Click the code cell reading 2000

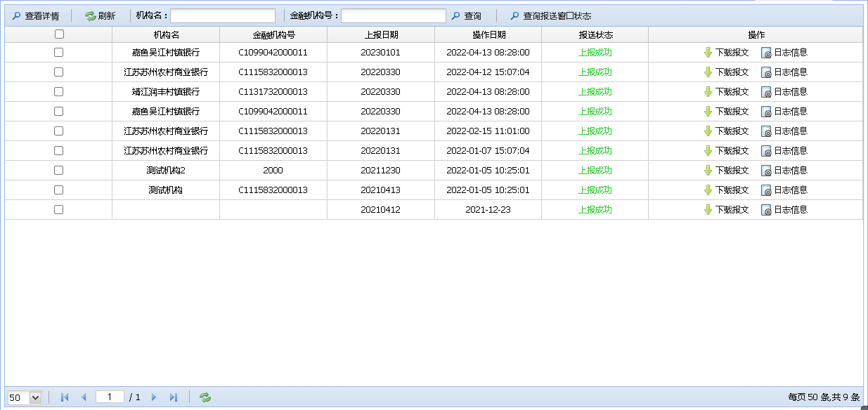click(x=273, y=170)
